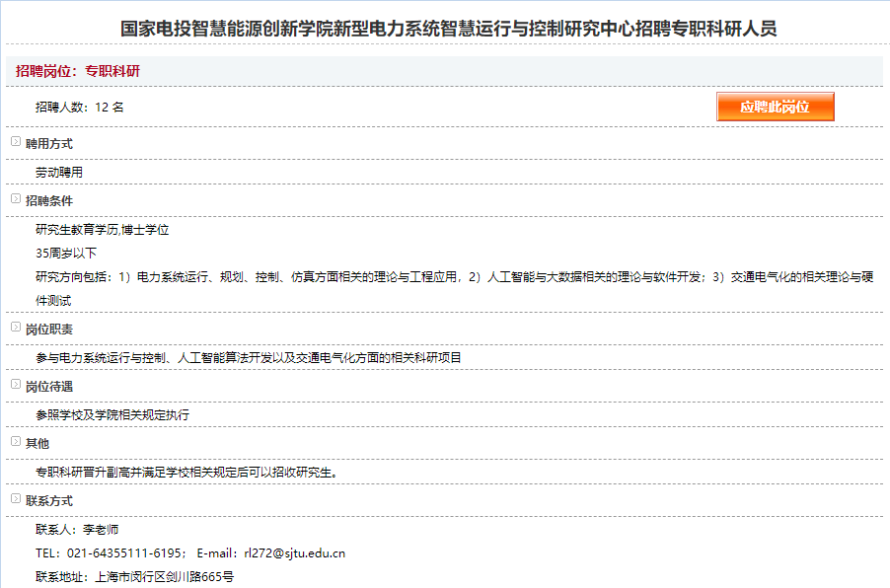Select the page title about 国家电投智慧能源创新学院
The image size is (890, 588).
[x=448, y=29]
